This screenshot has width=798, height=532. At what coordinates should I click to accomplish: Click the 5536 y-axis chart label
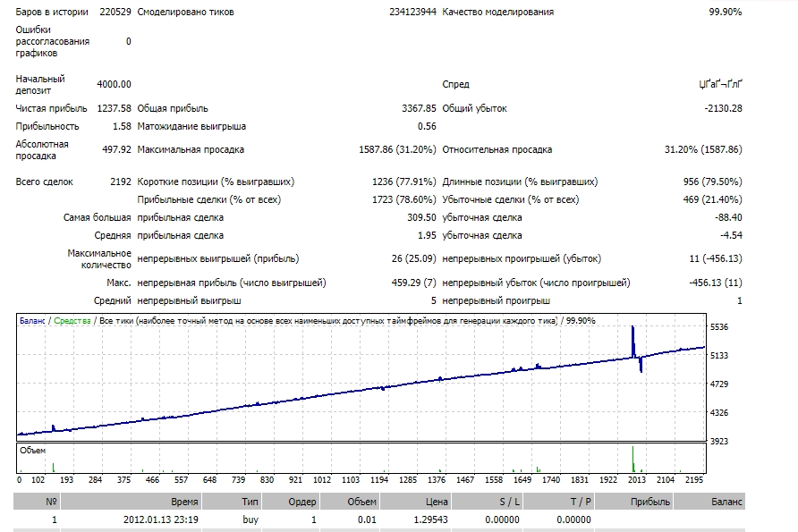coord(719,327)
